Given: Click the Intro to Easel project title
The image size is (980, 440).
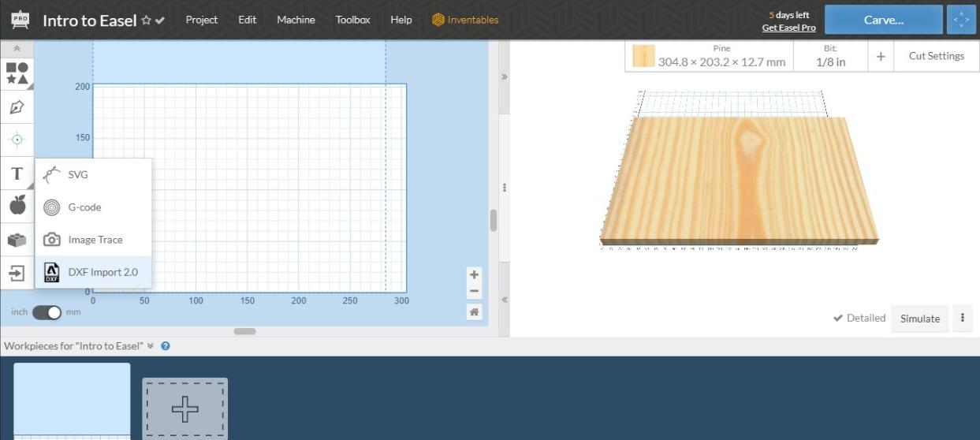Looking at the screenshot, I should [90, 21].
